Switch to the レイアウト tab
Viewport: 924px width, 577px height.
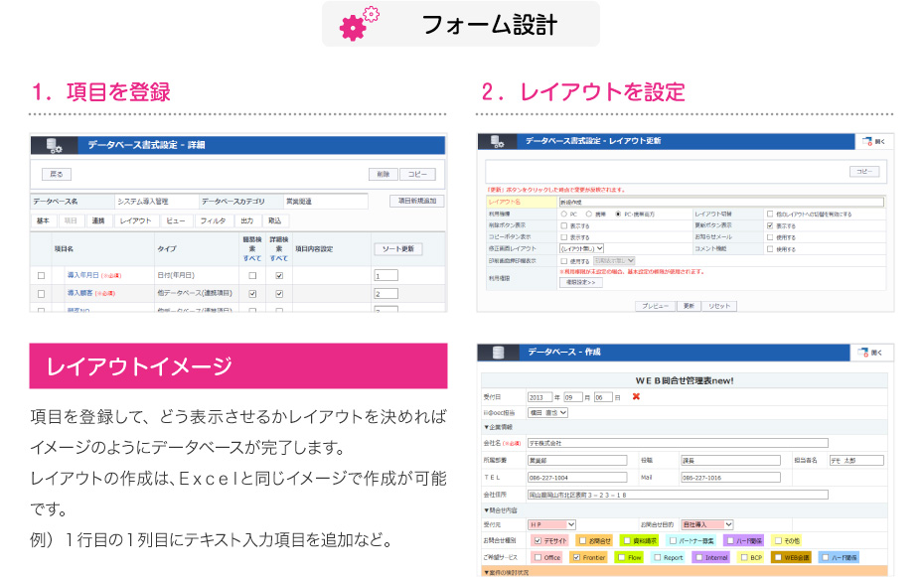(135, 220)
